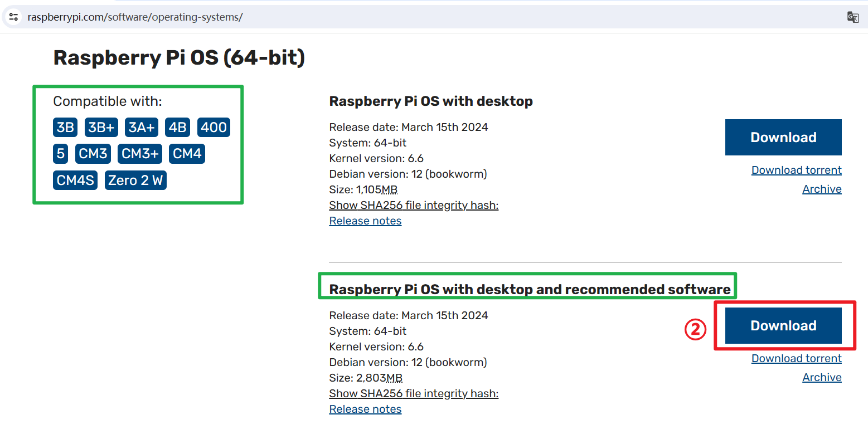Click the 3B compatibility tag
This screenshot has width=868, height=444.
[x=65, y=127]
